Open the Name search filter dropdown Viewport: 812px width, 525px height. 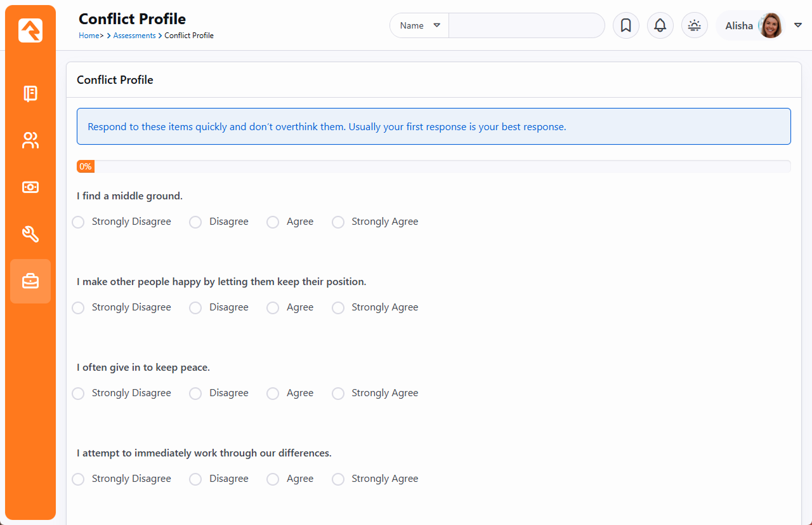tap(419, 25)
